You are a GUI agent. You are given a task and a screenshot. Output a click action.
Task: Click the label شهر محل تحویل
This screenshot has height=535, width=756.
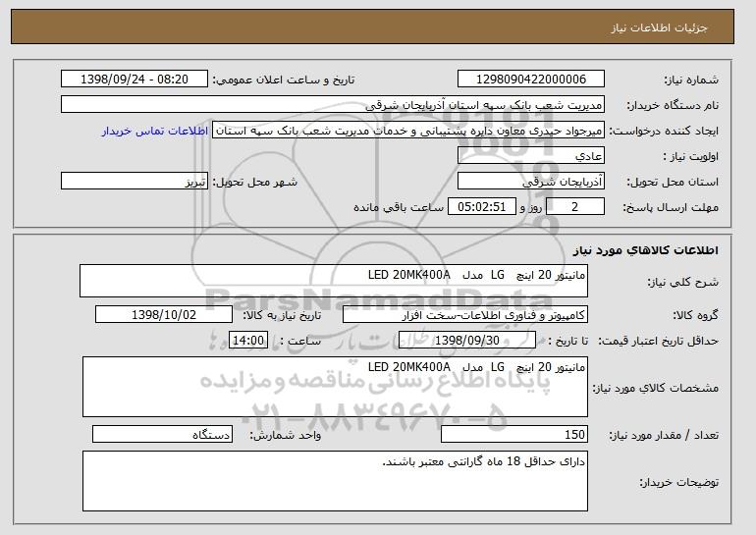coord(255,182)
